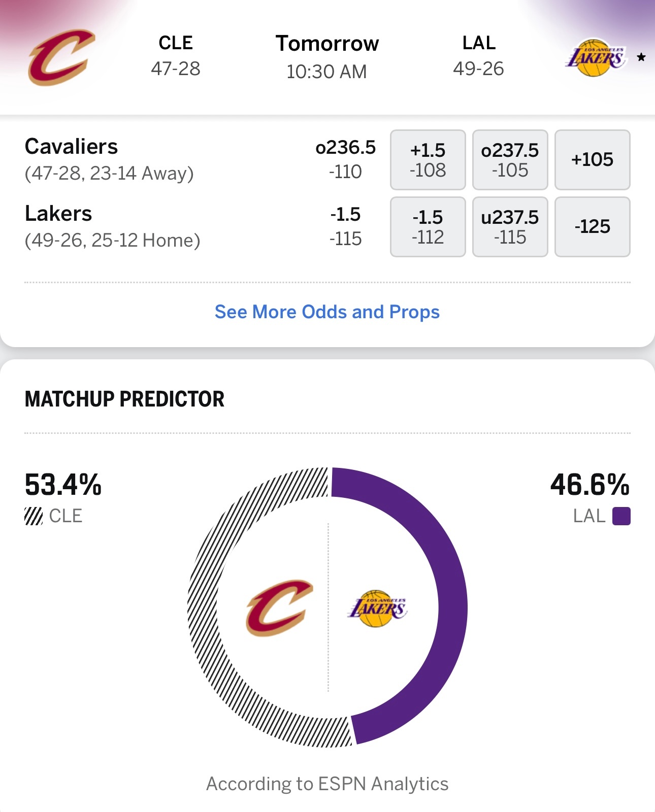Tap Cavaliers logo inside predictor donut

[x=279, y=607]
